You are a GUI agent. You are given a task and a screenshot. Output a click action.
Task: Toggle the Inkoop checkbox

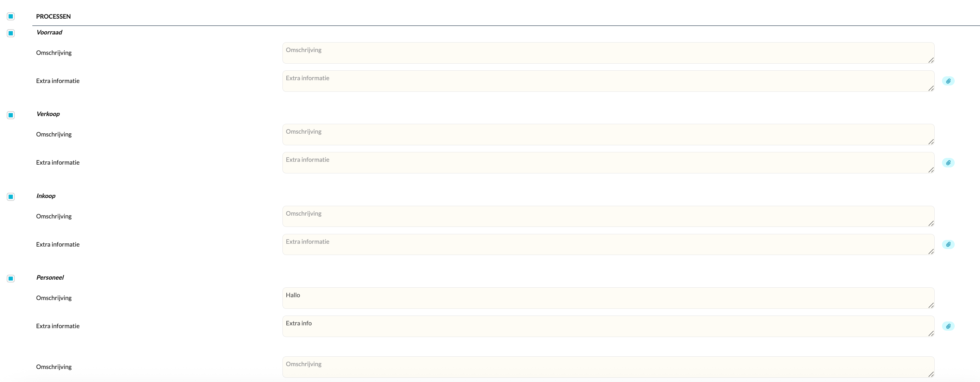11,197
